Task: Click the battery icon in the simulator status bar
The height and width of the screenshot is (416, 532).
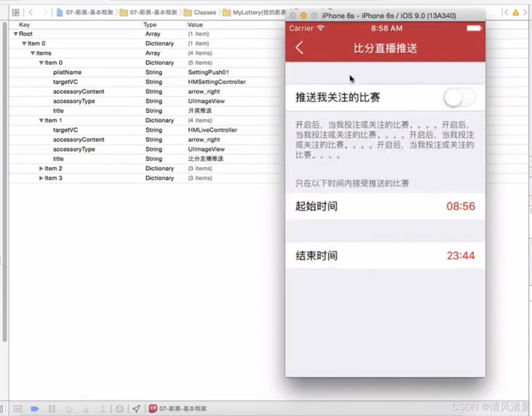Action: coord(474,28)
